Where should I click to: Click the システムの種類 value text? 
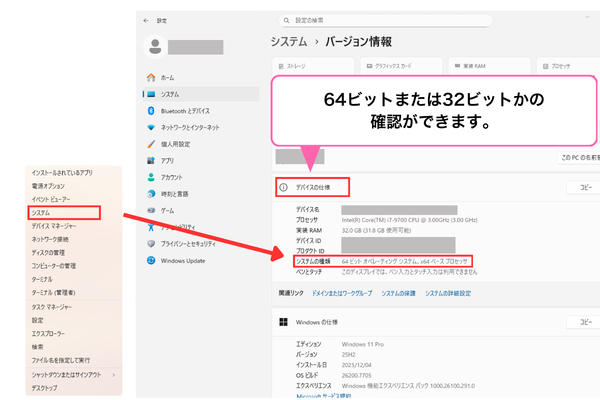click(404, 261)
